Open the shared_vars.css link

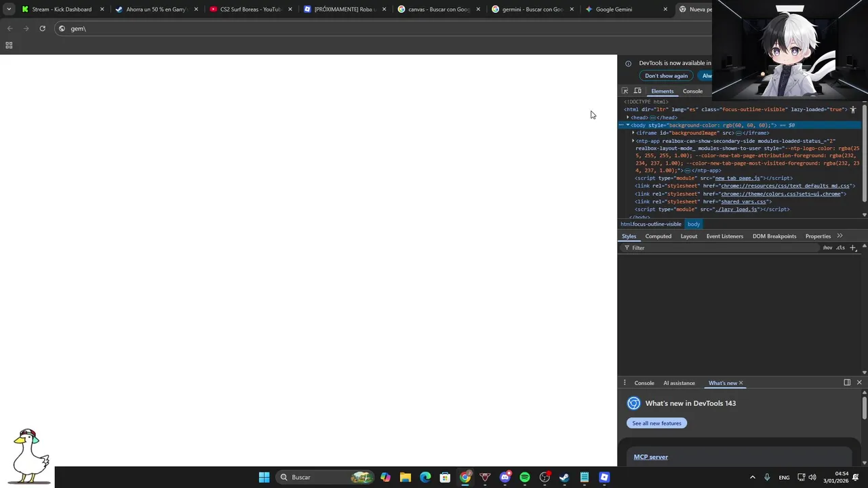743,201
